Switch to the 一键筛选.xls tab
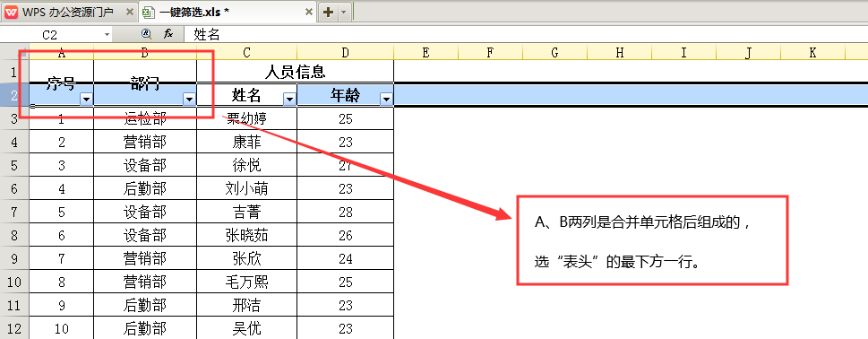868x339 pixels. 227,12
